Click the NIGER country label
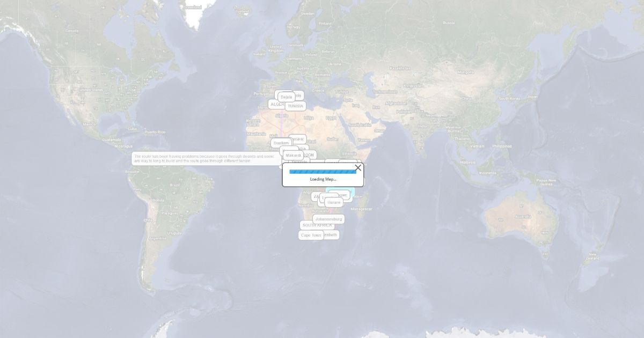Viewport: 644px width, 338px height. point(299,139)
